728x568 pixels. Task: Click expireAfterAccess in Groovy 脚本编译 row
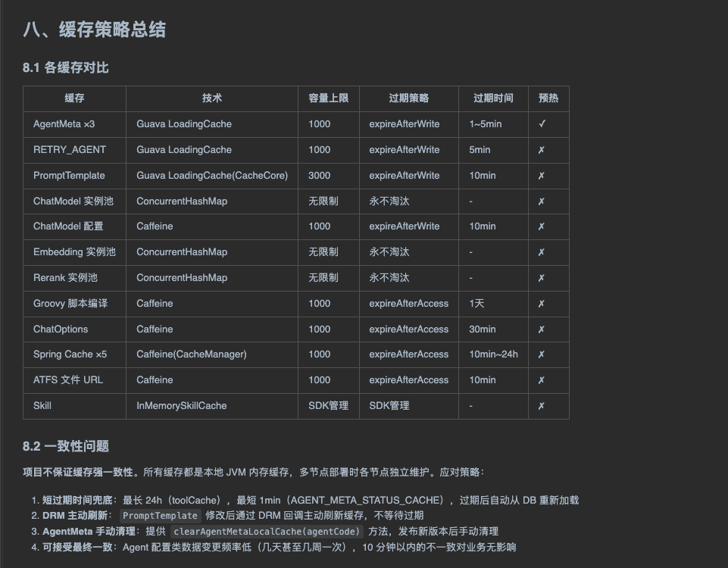[x=409, y=304]
